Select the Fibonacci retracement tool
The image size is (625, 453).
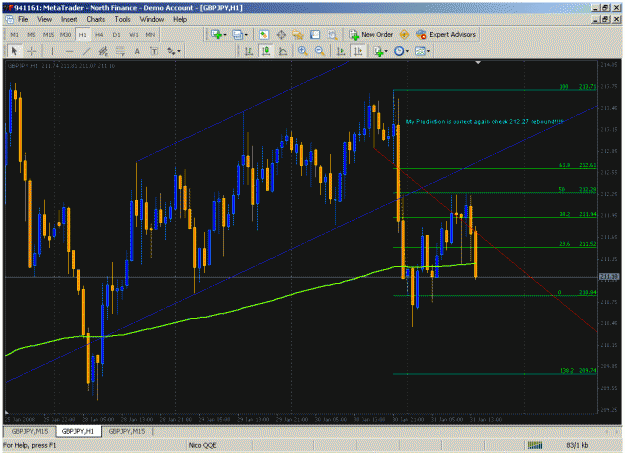click(120, 51)
